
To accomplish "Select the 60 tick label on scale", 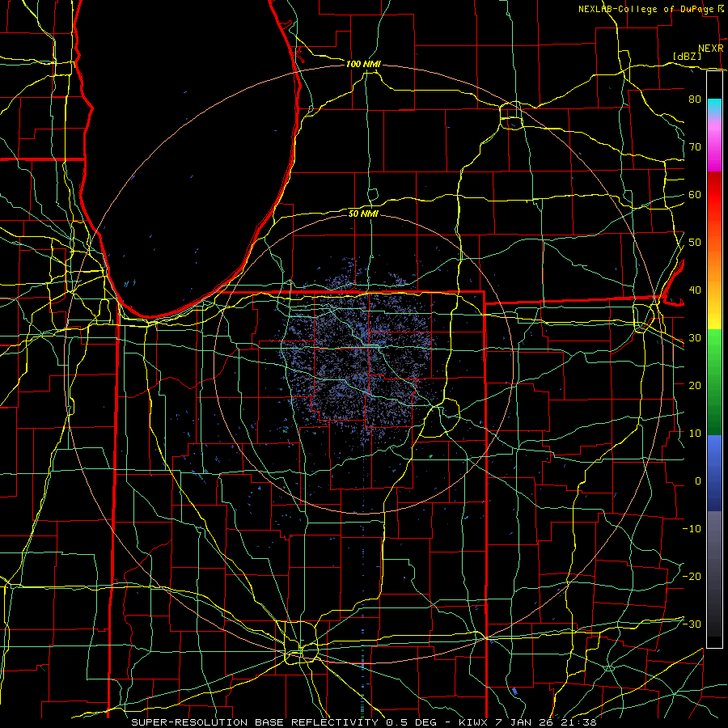I will [695, 195].
